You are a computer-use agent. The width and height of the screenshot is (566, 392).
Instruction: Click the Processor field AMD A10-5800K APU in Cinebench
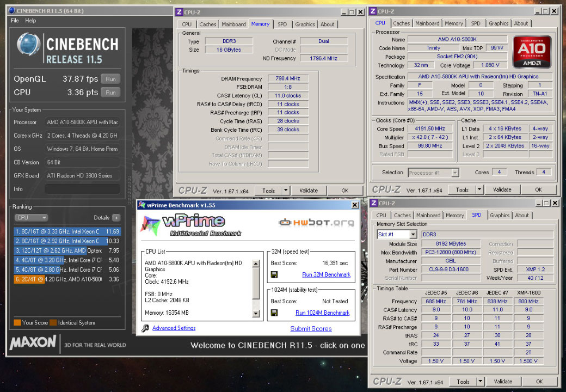click(82, 122)
